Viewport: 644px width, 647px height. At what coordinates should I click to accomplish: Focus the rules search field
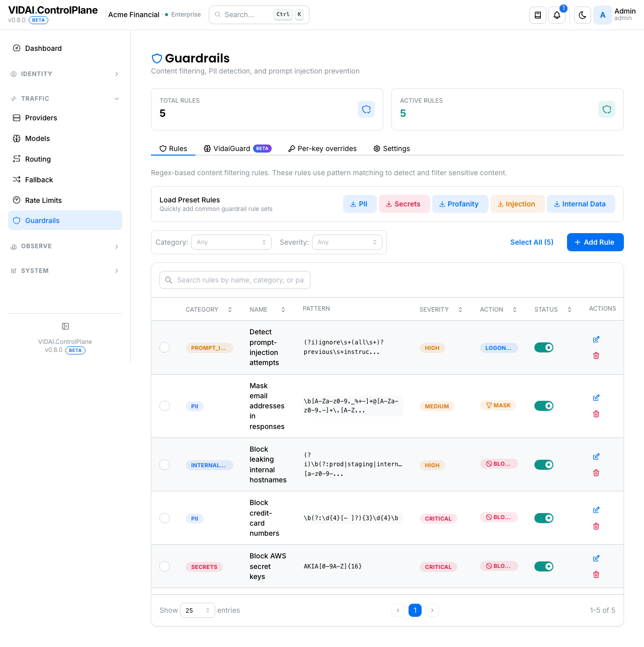[x=235, y=280]
